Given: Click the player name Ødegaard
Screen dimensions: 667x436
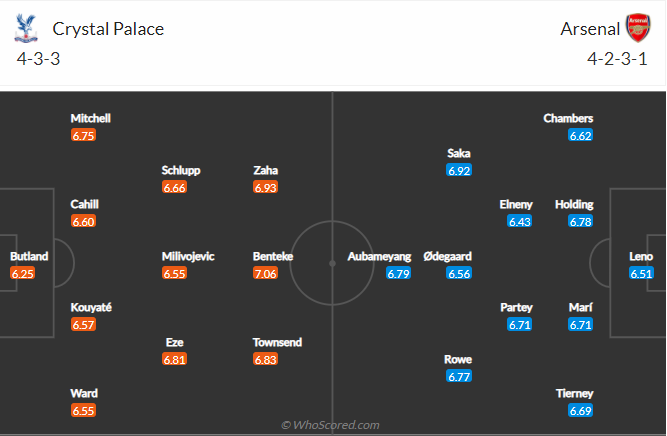Looking at the screenshot, I should (447, 256).
